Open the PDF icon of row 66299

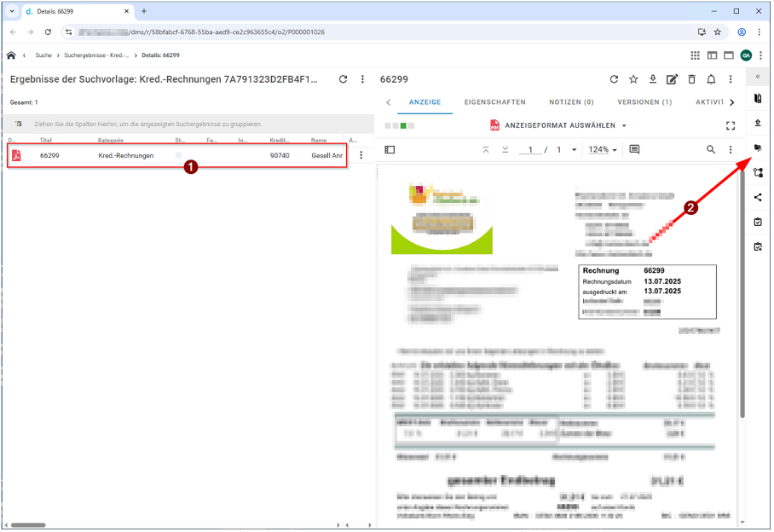coord(16,155)
